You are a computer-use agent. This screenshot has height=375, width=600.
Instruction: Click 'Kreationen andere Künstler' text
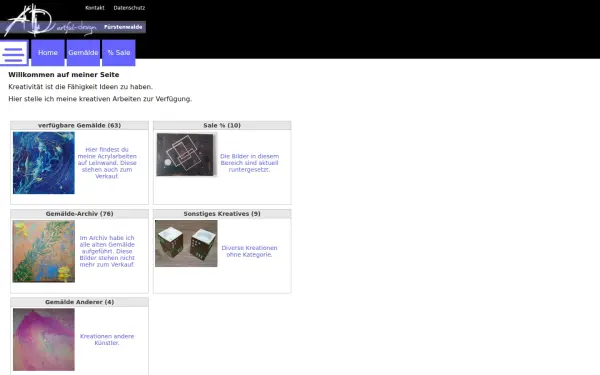pos(107,340)
